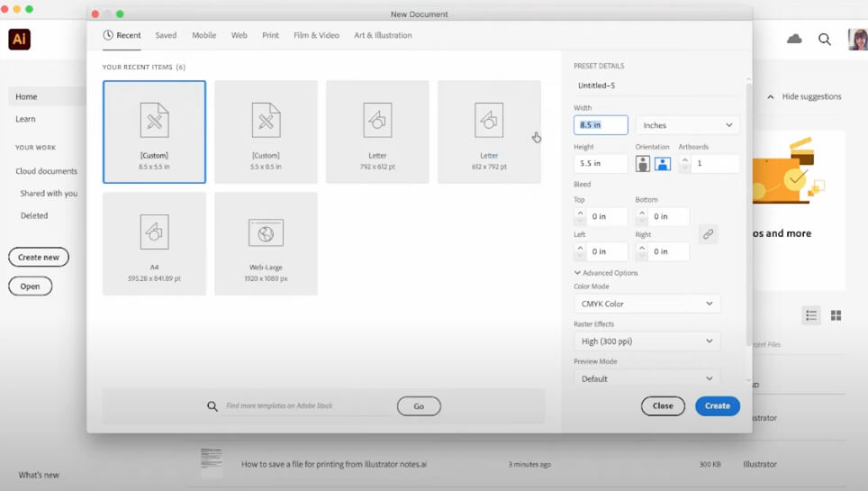Click the Height input field
This screenshot has width=868, height=491.
coord(601,164)
